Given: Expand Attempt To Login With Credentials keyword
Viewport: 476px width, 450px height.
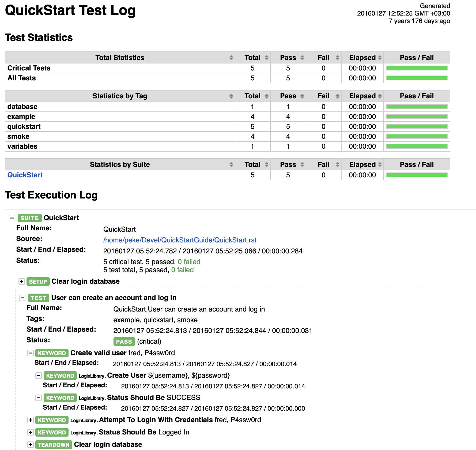Looking at the screenshot, I should click(30, 420).
